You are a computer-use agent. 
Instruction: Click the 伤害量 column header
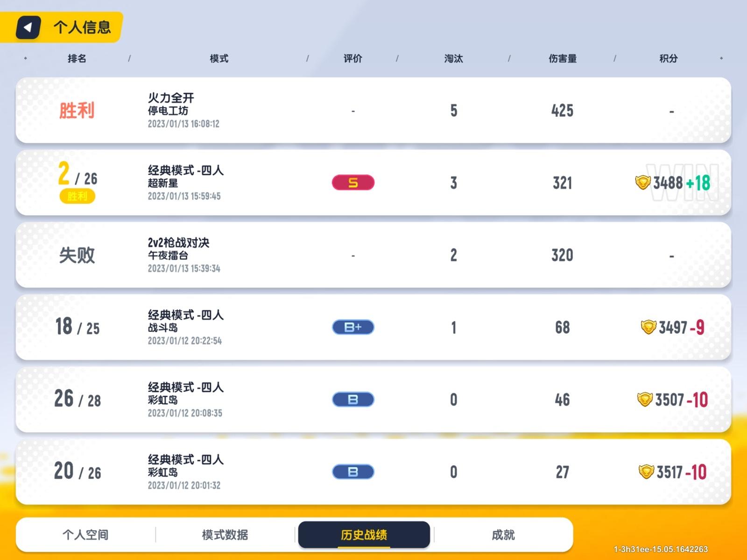point(563,58)
